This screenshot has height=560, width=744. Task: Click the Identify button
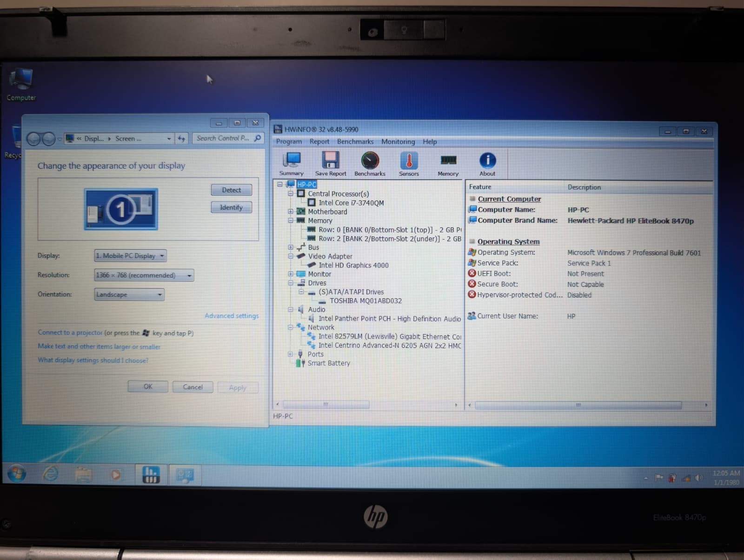(x=232, y=207)
